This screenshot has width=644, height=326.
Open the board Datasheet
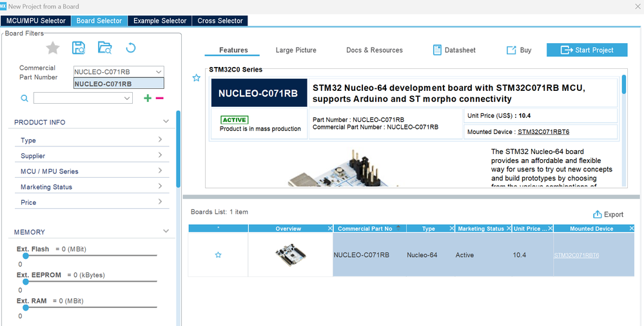(454, 50)
